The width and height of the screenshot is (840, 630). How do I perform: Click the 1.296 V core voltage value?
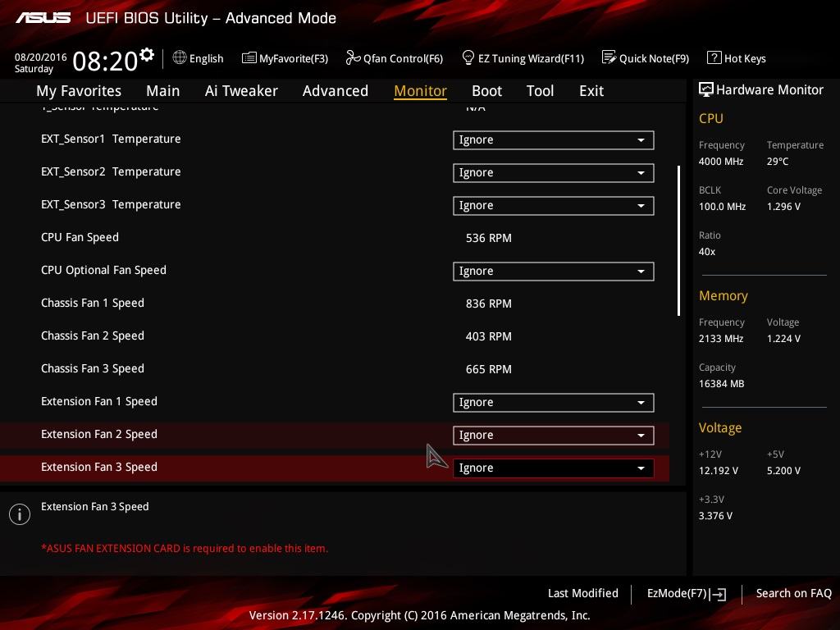tap(783, 206)
